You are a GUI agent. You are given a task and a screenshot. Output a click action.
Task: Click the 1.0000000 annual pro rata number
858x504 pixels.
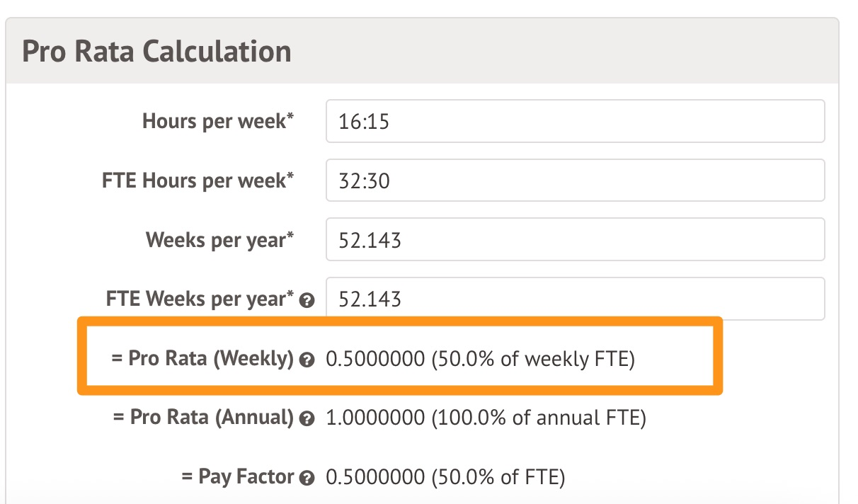click(x=375, y=418)
